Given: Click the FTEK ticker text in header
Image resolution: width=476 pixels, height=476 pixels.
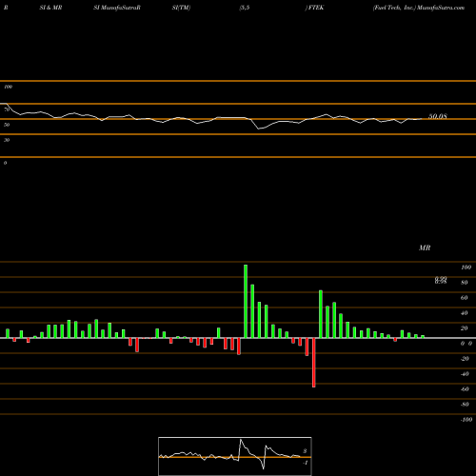Looking at the screenshot, I should (x=316, y=8).
